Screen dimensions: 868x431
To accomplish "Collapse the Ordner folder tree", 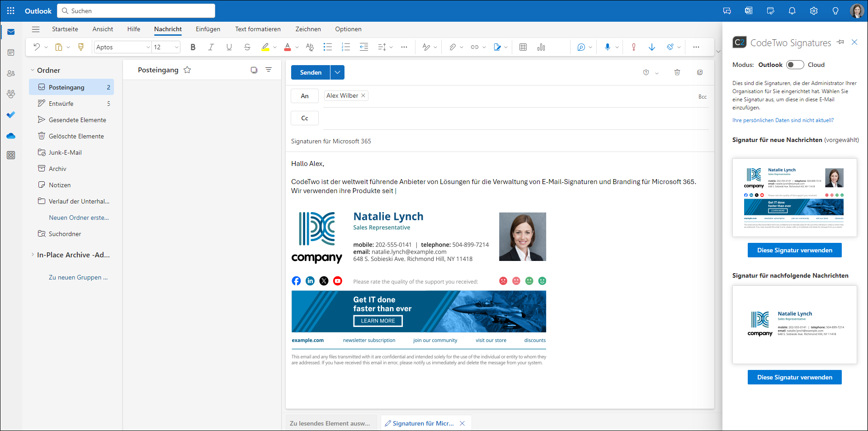I will pos(33,70).
